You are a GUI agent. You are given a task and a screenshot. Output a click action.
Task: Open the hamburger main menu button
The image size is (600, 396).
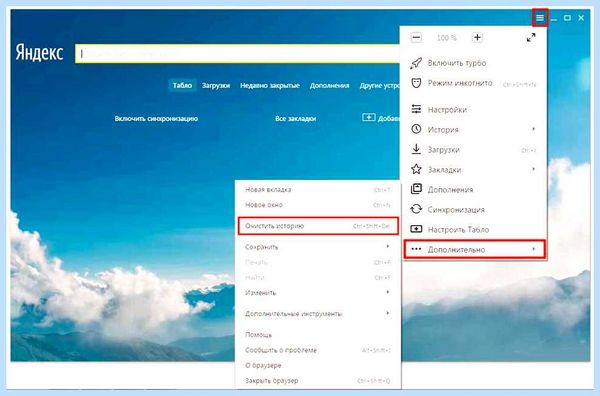click(x=540, y=18)
